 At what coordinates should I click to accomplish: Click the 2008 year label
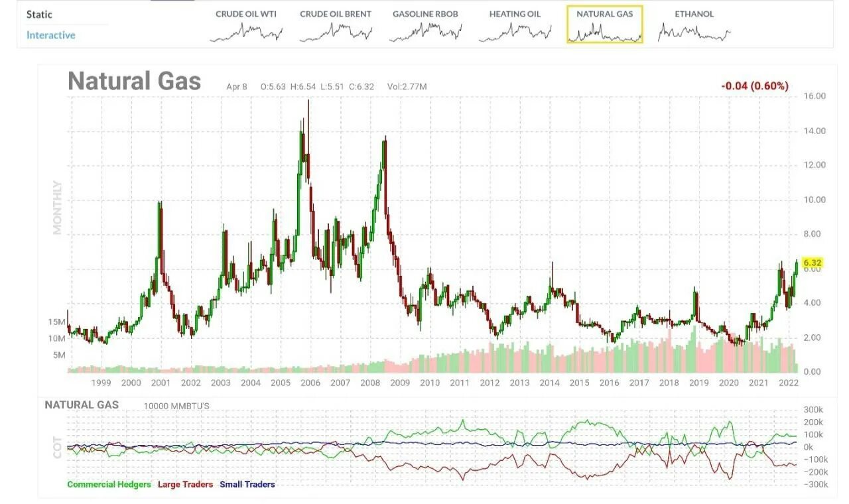(x=369, y=383)
